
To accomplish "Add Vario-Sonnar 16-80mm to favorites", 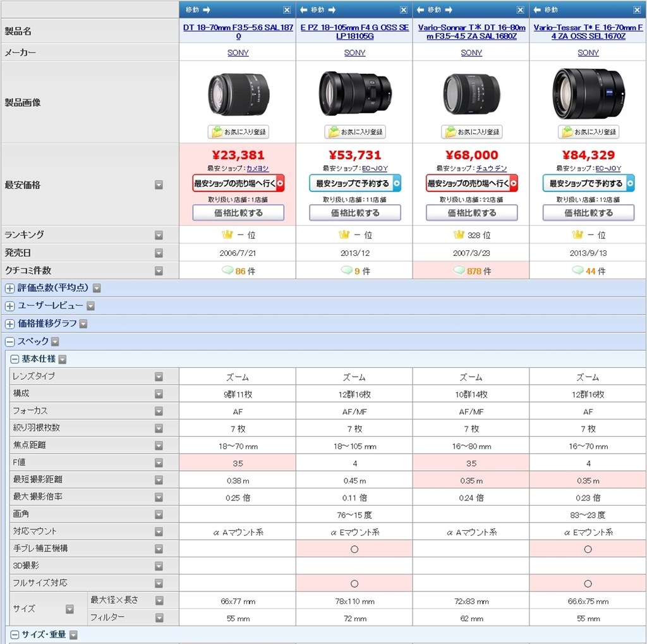I will [472, 132].
